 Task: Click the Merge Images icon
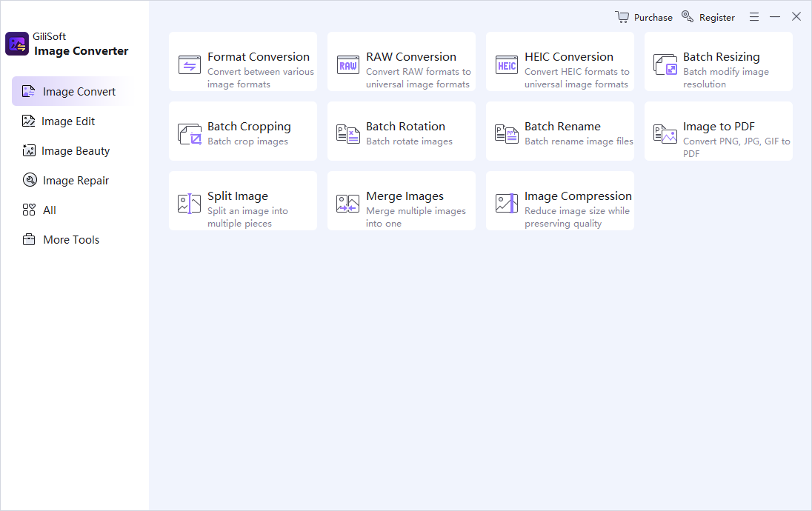(348, 204)
